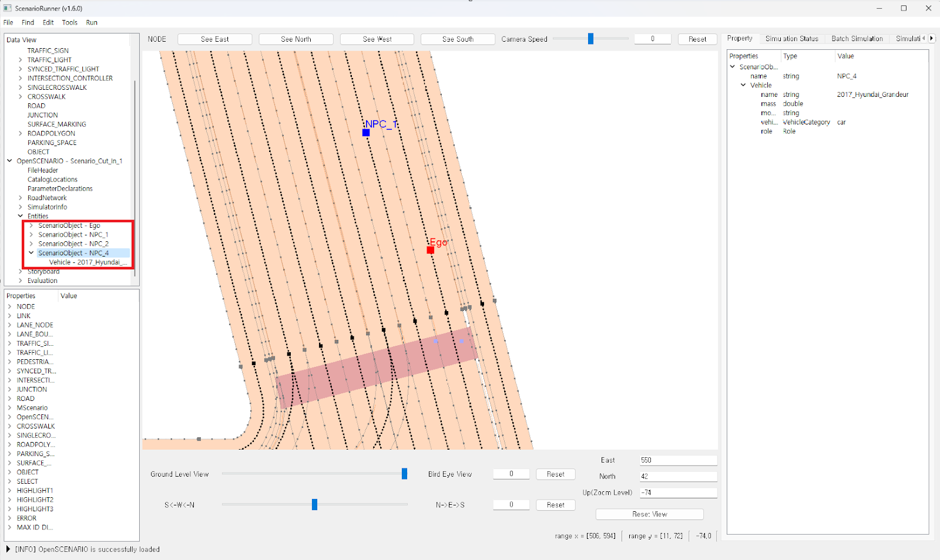Screen dimensions: 940x560
Task: Open the Tools menu
Action: [69, 23]
